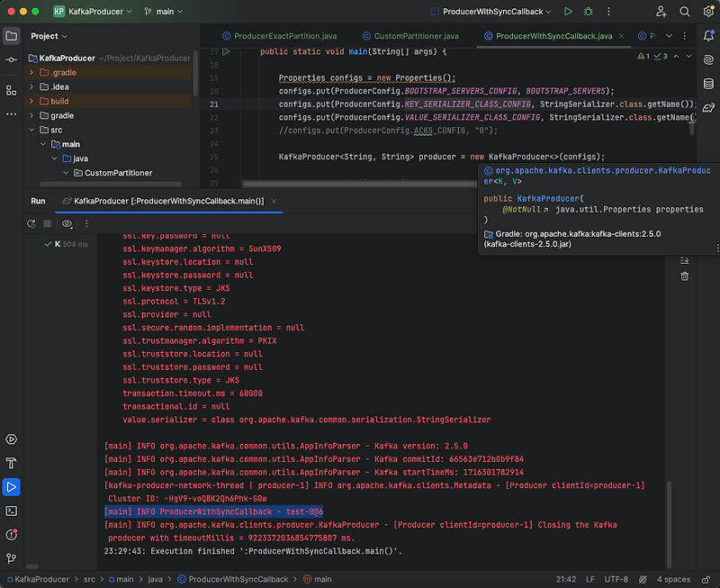Collapse the CustomPartitioner package
The image size is (720, 588).
tap(66, 173)
